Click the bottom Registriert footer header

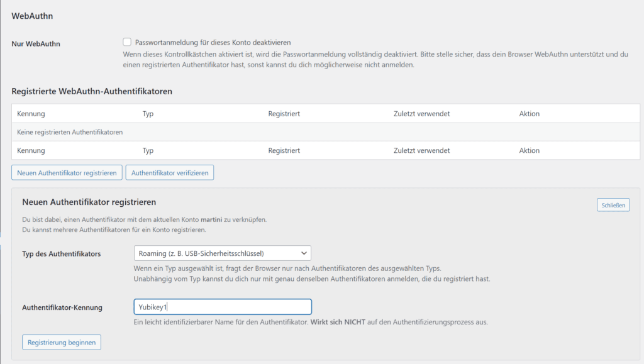click(x=284, y=150)
